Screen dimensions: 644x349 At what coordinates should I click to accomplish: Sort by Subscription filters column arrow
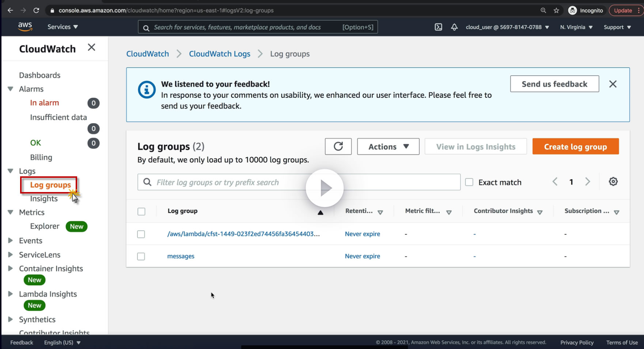pyautogui.click(x=617, y=213)
